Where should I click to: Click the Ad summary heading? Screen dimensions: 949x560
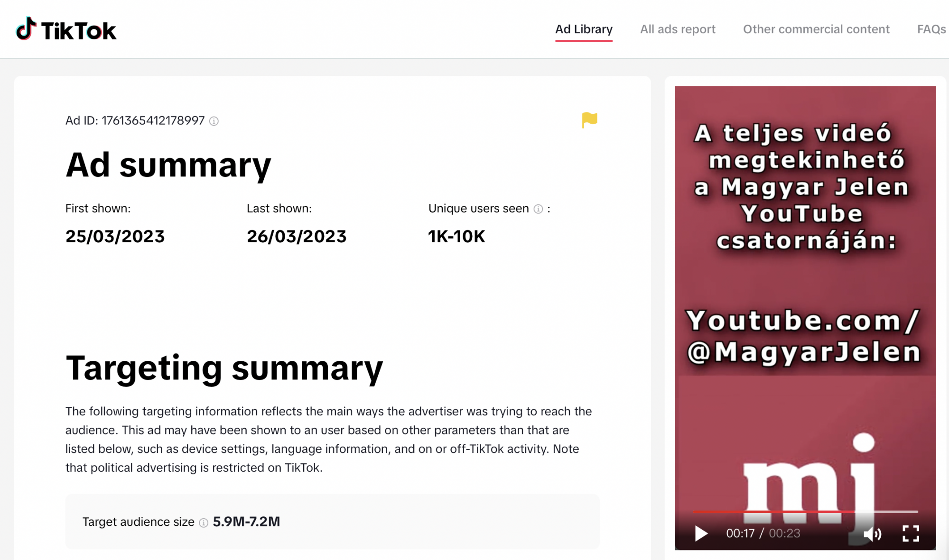tap(168, 166)
